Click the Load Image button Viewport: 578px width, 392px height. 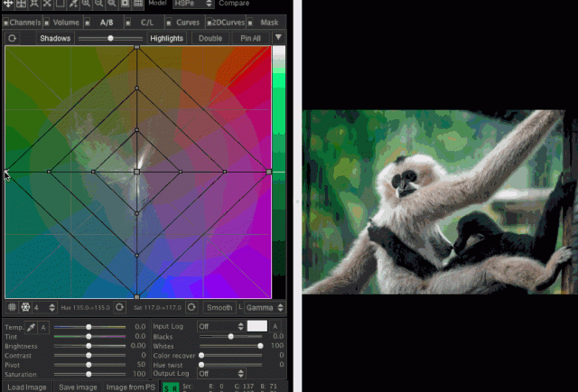[x=27, y=387]
